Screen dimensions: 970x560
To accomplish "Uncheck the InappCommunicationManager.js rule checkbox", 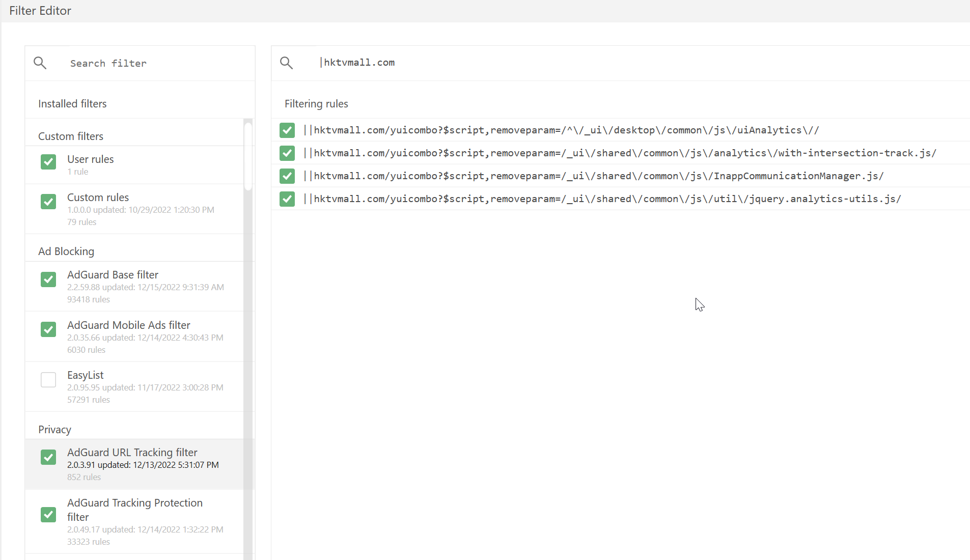I will coord(287,176).
